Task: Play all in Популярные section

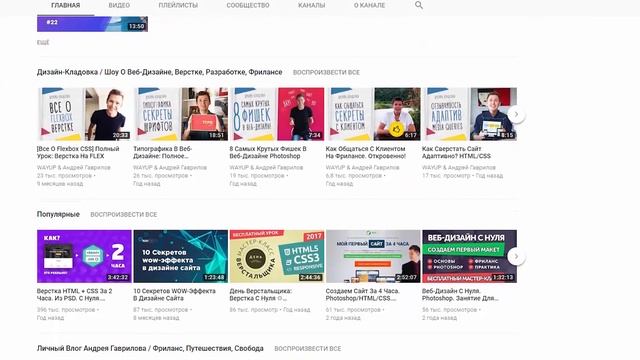Action: [124, 214]
